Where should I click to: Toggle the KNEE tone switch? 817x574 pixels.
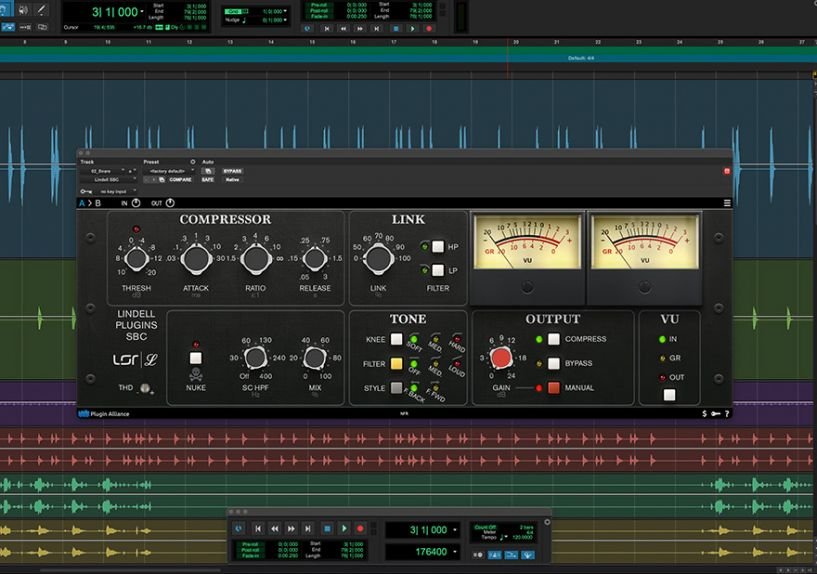pos(396,340)
